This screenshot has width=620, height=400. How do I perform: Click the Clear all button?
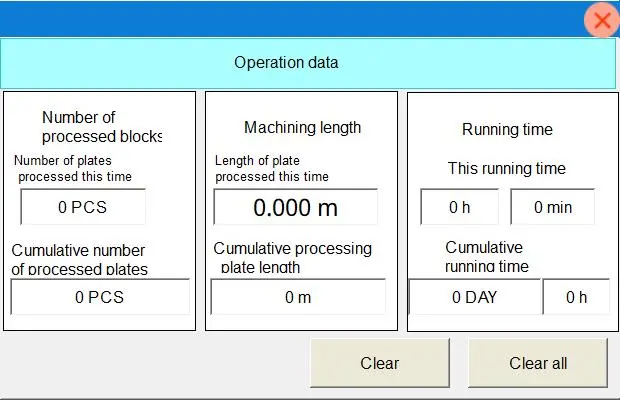point(538,363)
